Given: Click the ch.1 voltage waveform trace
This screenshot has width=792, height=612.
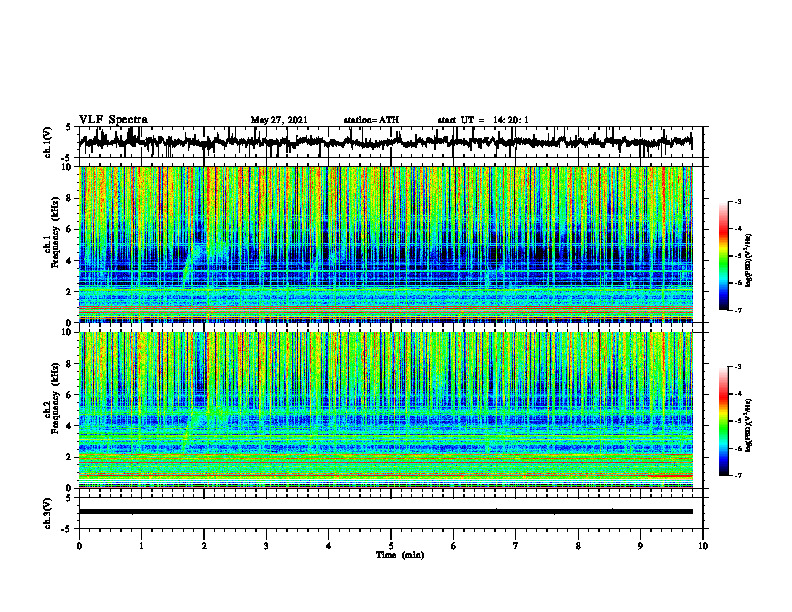Looking at the screenshot, I should (385, 142).
